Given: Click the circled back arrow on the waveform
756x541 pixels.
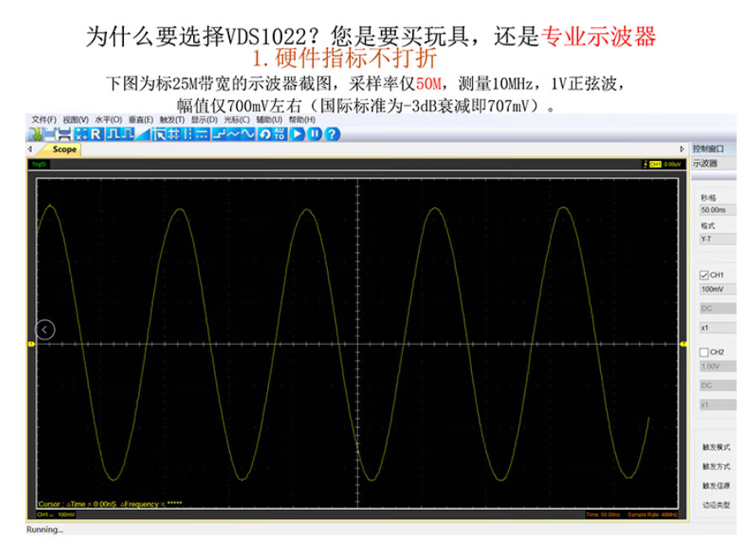Looking at the screenshot, I should click(x=45, y=329).
